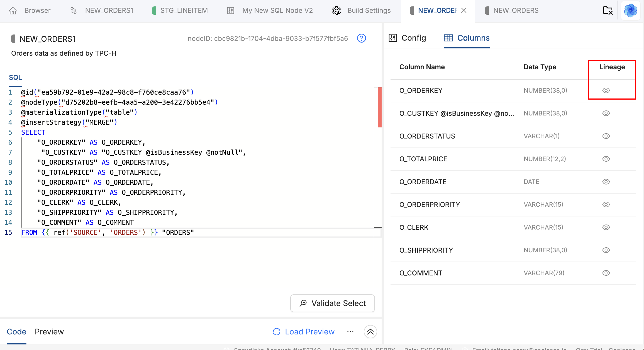Click the red marker on editor scrollbar
The image size is (644, 350).
379,107
